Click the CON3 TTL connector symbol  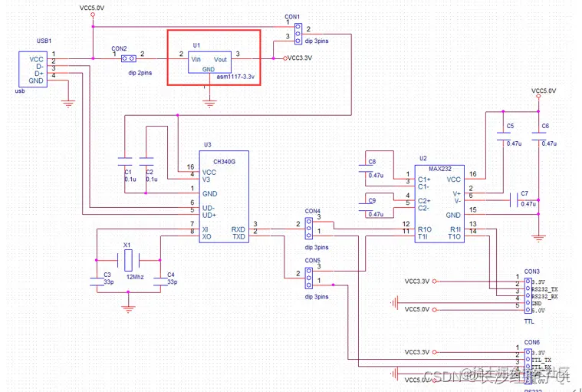coord(528,295)
